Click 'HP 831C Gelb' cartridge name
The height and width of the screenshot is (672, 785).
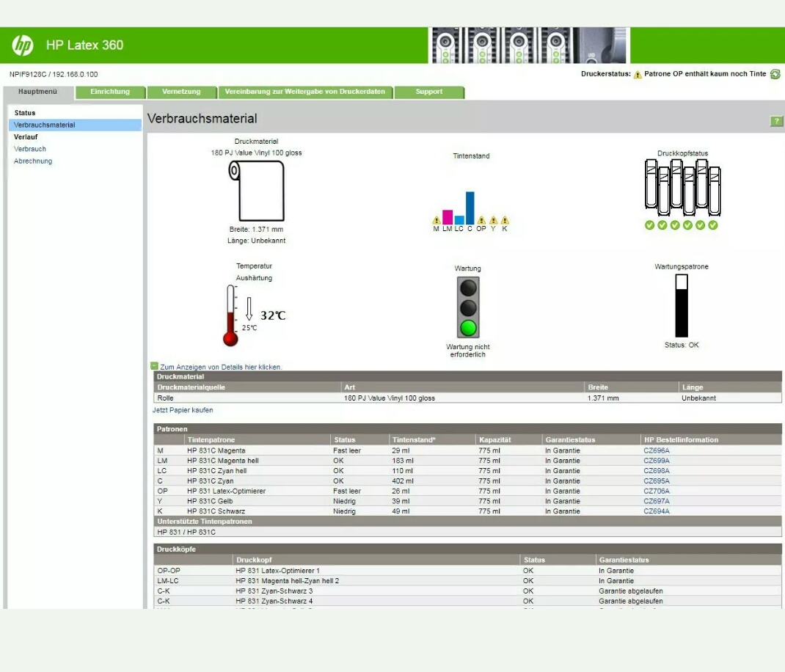(x=210, y=501)
